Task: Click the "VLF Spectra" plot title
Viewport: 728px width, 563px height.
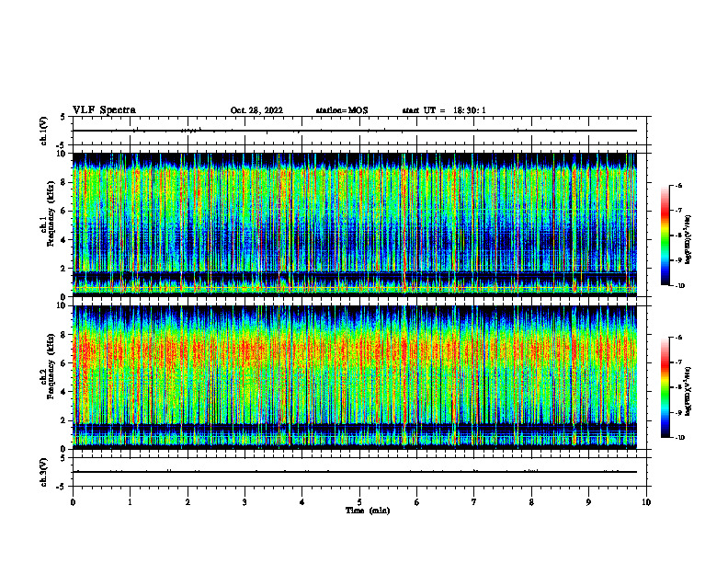Action: 104,110
